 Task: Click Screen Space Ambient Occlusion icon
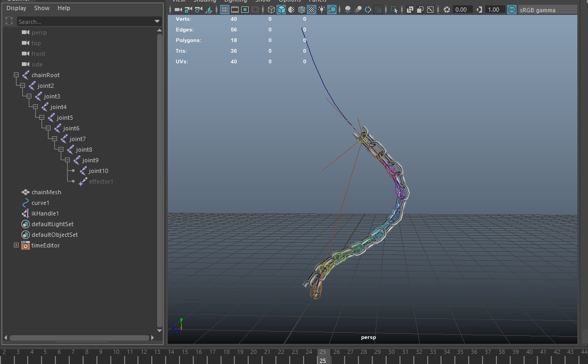click(x=348, y=10)
